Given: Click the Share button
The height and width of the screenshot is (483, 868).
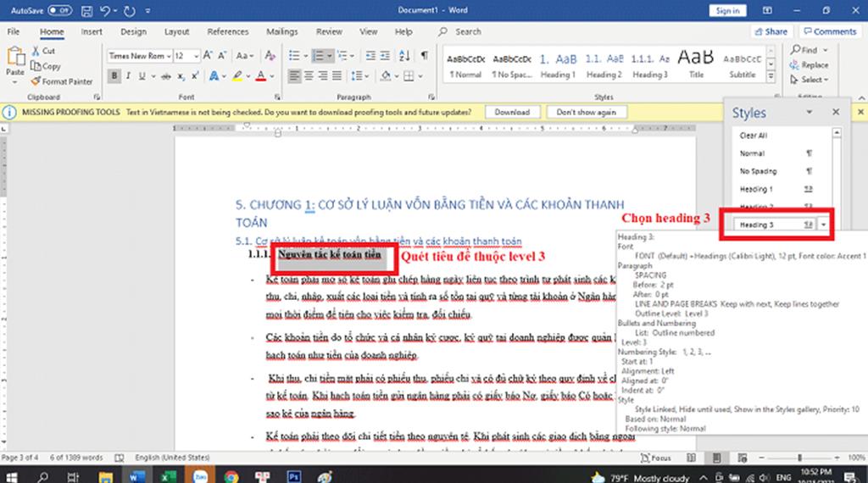Looking at the screenshot, I should [771, 31].
